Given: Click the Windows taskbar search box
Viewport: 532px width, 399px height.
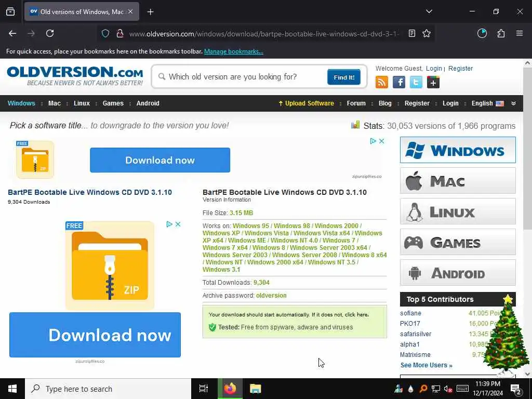Looking at the screenshot, I should [x=108, y=389].
